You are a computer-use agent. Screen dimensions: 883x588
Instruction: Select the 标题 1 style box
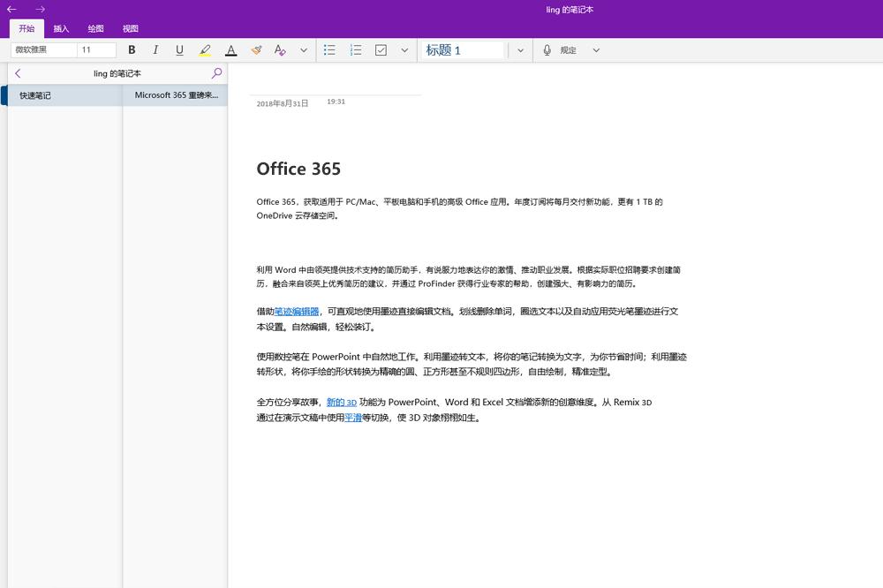[x=463, y=49]
